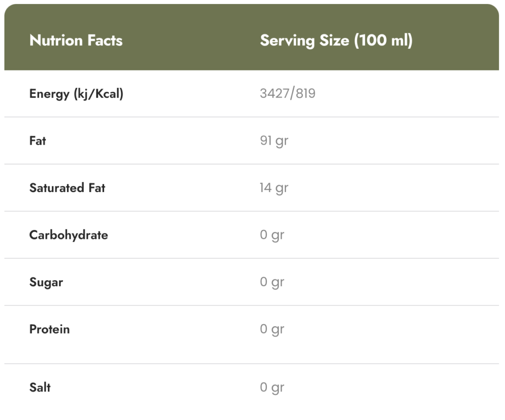Click the Carbohydrate '0 gr' value
This screenshot has height=420, width=505.
272,235
